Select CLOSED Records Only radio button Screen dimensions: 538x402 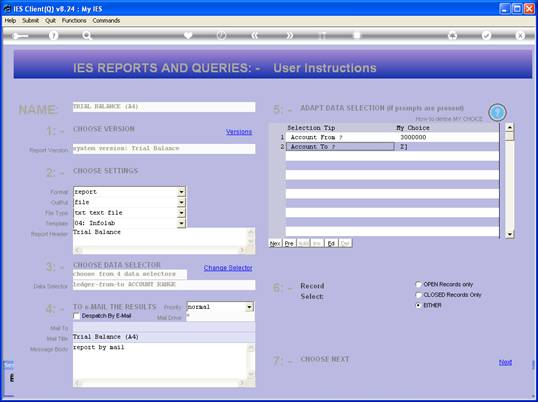click(418, 295)
